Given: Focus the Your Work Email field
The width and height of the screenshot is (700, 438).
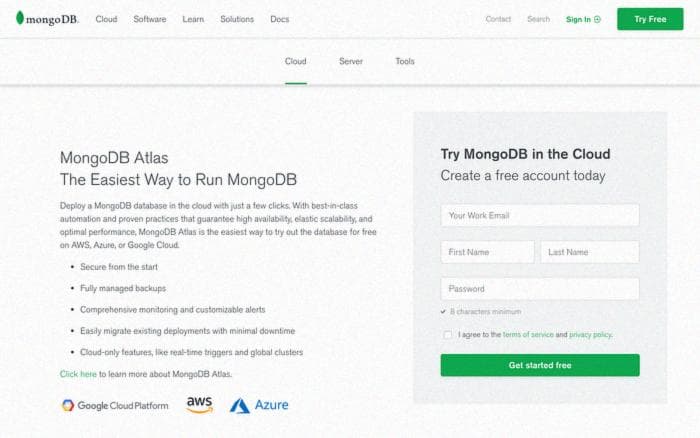Looking at the screenshot, I should click(x=540, y=215).
